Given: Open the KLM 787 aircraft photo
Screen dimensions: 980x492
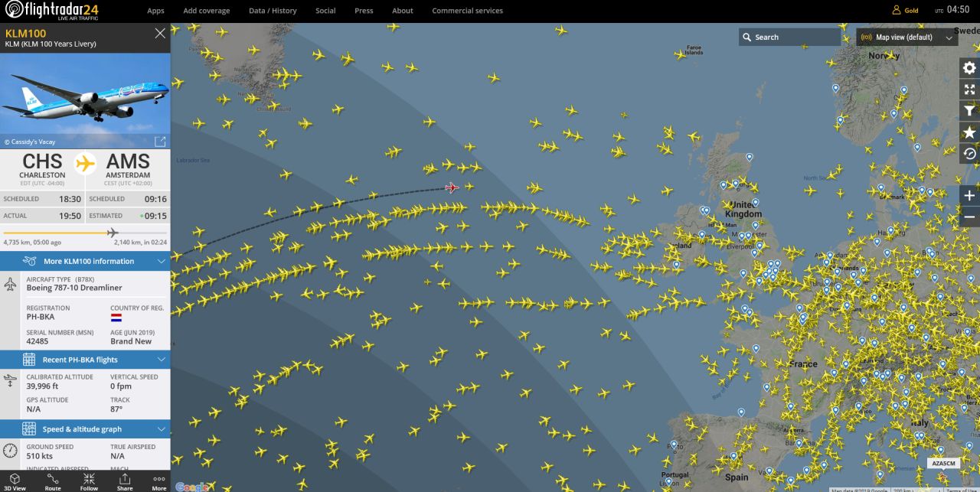Looking at the screenshot, I should point(85,100).
